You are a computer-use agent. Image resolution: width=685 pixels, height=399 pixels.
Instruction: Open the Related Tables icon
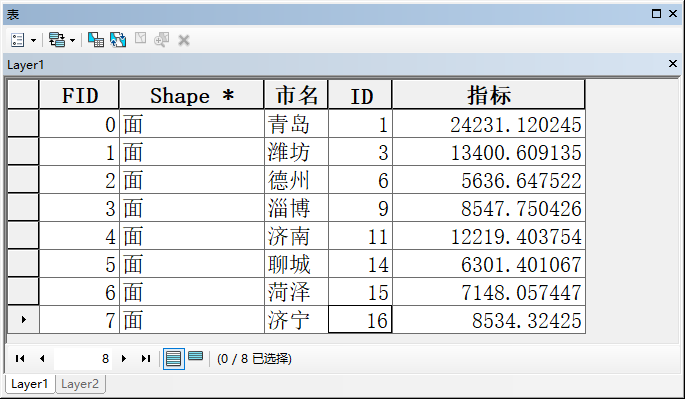pos(57,40)
